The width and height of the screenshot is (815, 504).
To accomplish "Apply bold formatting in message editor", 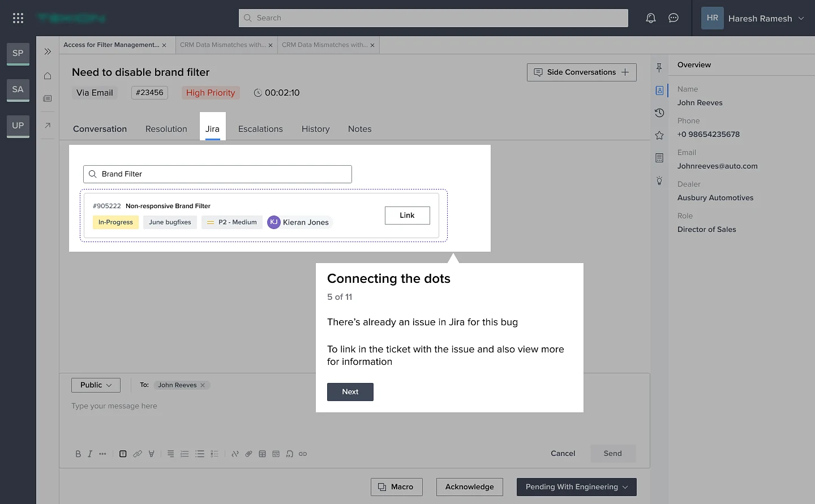I will click(x=78, y=454).
